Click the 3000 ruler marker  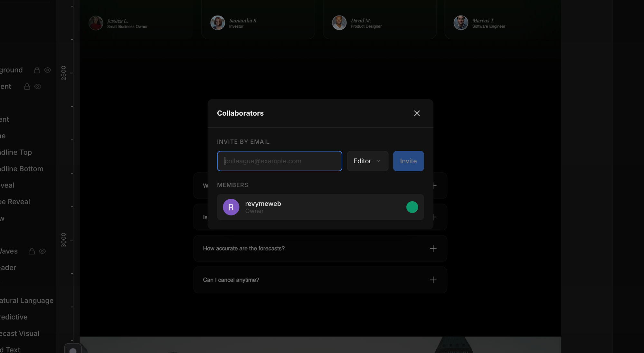tap(63, 240)
